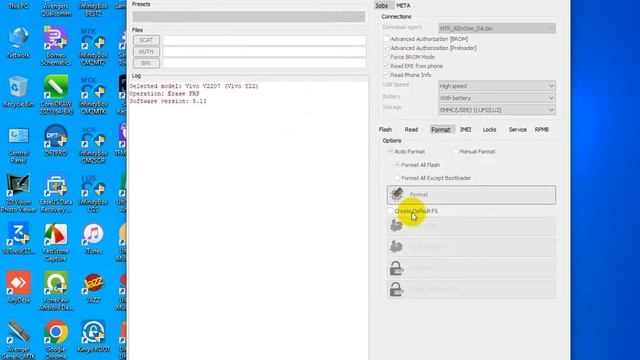
Task: Open InfinityBox CM2MTK shortcut
Action: pos(93,95)
